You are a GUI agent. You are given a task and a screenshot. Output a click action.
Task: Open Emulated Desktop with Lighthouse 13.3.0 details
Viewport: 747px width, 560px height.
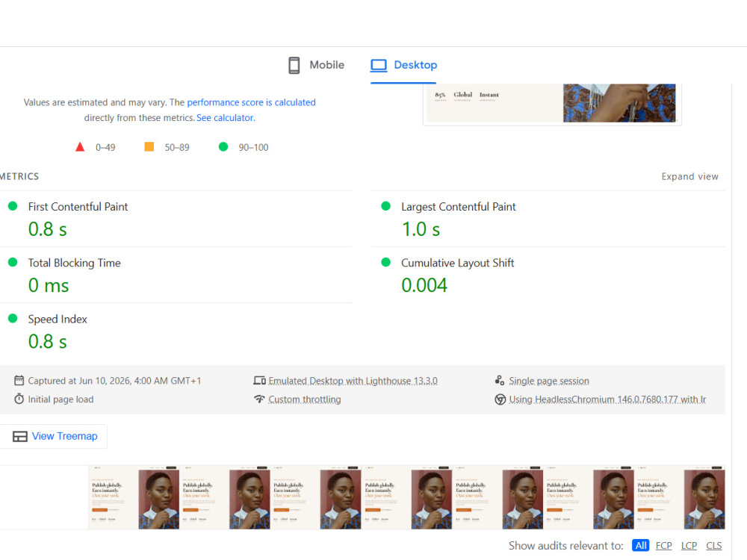coord(353,381)
